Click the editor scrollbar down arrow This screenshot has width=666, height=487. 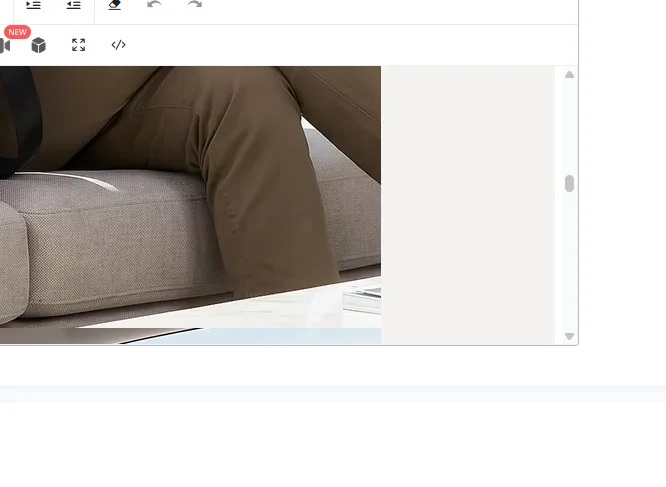[x=570, y=336]
